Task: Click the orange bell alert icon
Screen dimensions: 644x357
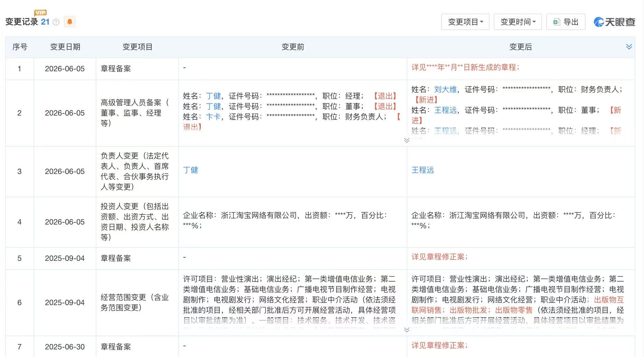Action: coord(69,22)
